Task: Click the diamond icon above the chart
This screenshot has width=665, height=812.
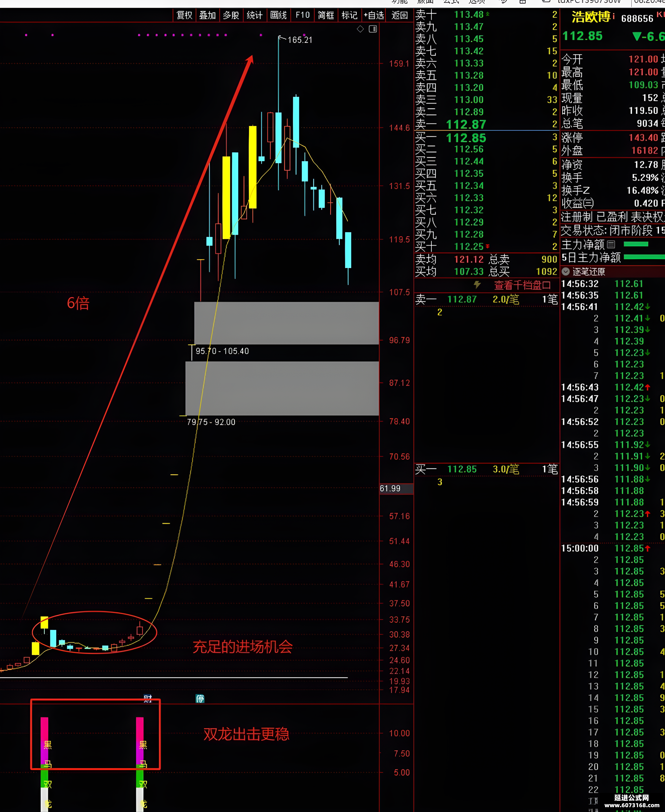Action: pyautogui.click(x=360, y=29)
